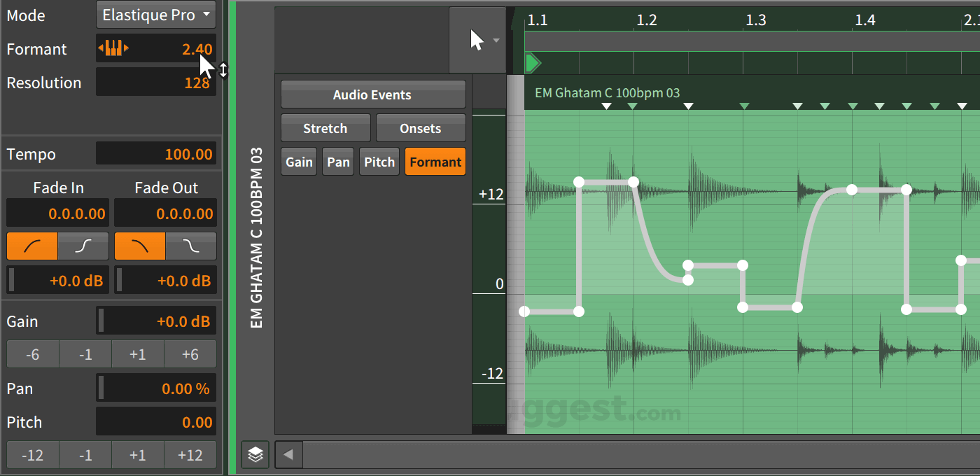Click the +6 gain increment button
This screenshot has height=476, width=980.
click(x=190, y=353)
